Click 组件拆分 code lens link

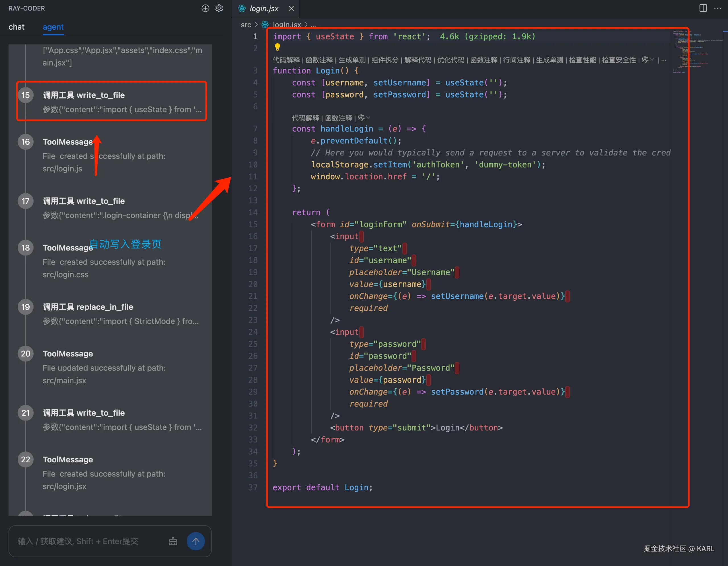pos(385,60)
